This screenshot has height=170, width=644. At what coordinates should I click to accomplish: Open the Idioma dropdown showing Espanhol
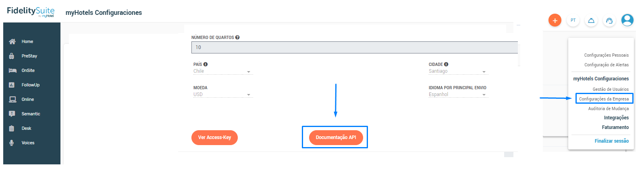tap(458, 95)
